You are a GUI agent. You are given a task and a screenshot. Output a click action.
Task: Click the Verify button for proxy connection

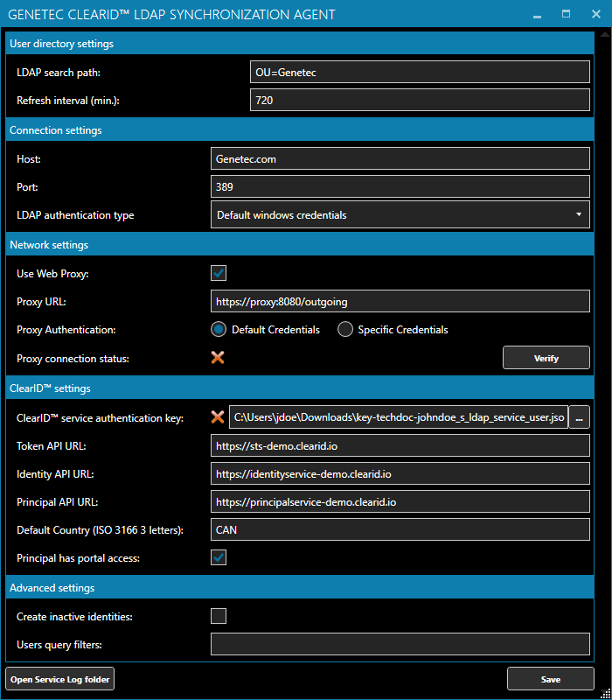[546, 357]
